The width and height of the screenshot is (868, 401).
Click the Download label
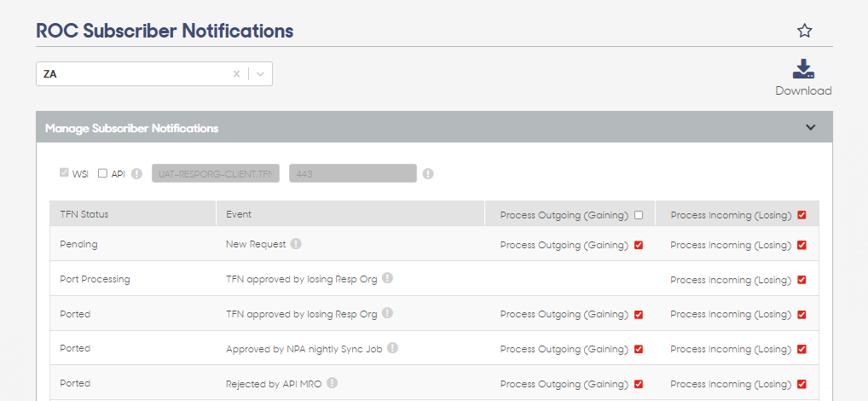click(803, 90)
